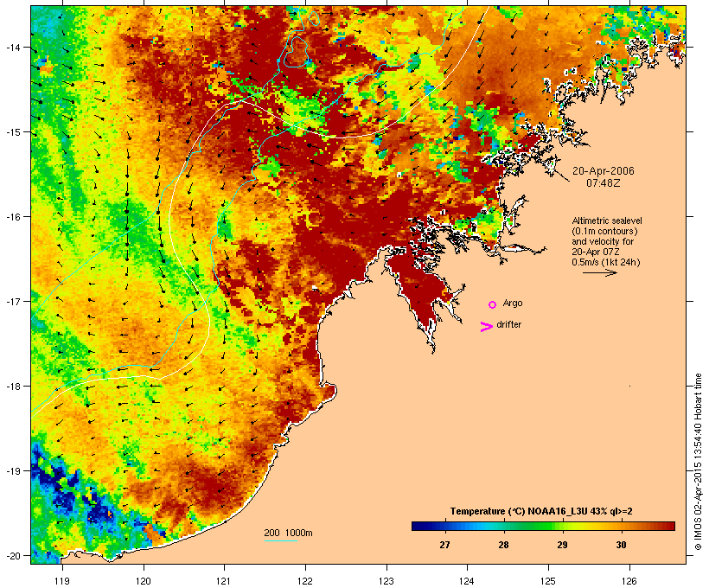The image size is (709, 588).
Task: Click the longitude label 124
Action: point(467,581)
